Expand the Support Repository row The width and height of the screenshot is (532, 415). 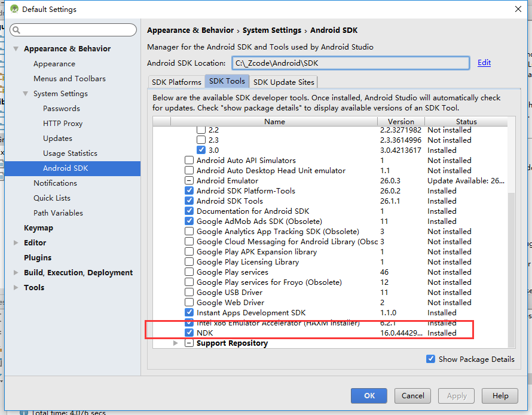point(175,343)
